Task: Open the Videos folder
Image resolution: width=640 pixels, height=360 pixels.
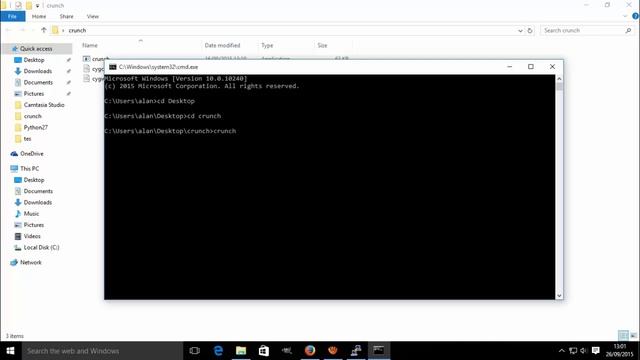Action: [32, 236]
